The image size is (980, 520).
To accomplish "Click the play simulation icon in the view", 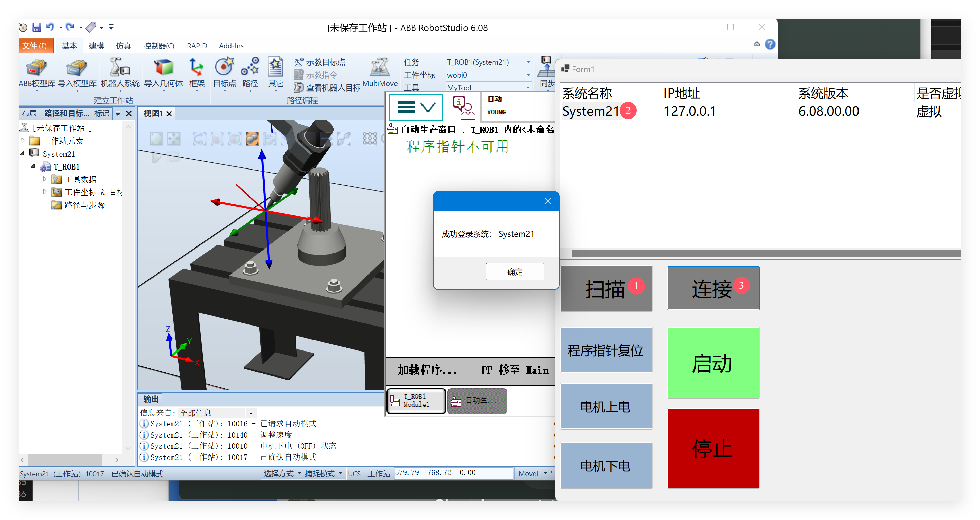I will pos(156,157).
